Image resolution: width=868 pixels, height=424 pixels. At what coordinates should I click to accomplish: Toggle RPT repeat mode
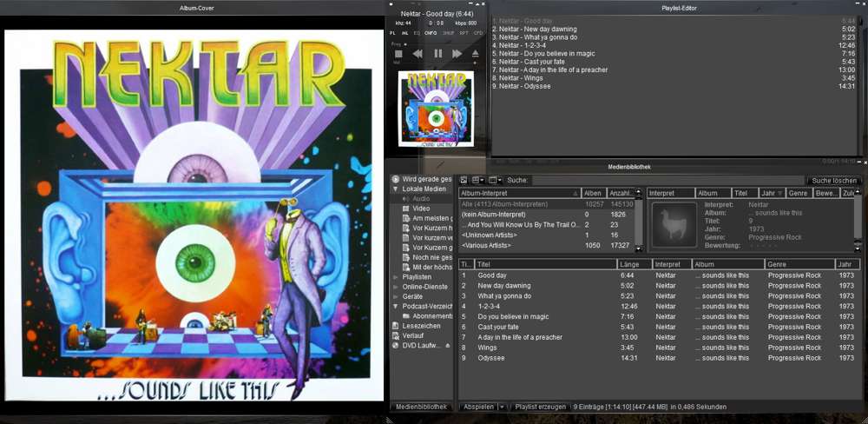pyautogui.click(x=464, y=33)
